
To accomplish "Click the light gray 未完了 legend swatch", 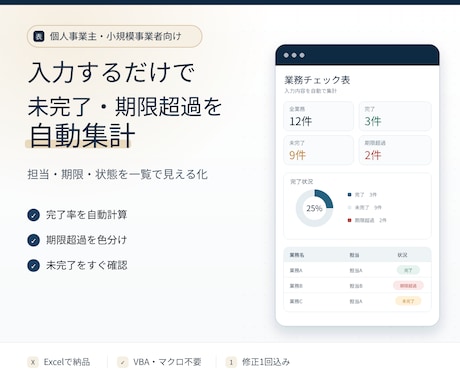I will [x=349, y=207].
